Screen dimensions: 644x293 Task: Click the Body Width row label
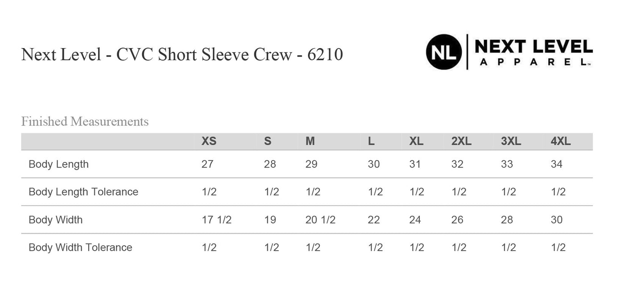tap(55, 220)
